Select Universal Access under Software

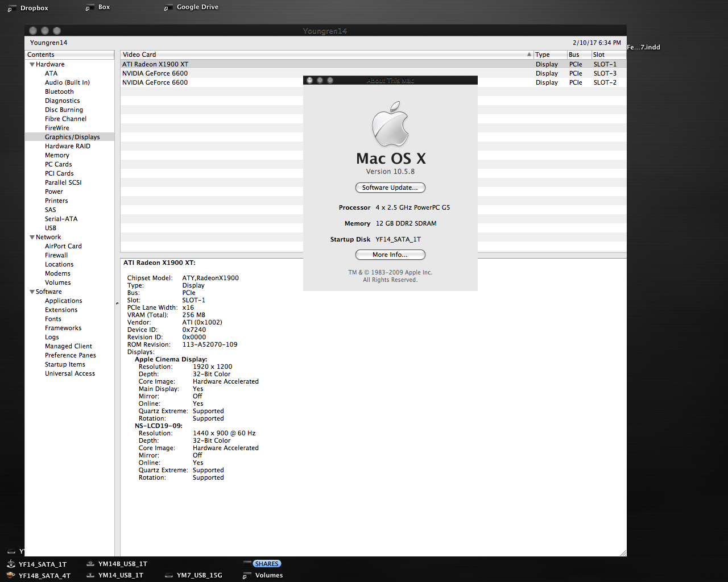(x=70, y=373)
